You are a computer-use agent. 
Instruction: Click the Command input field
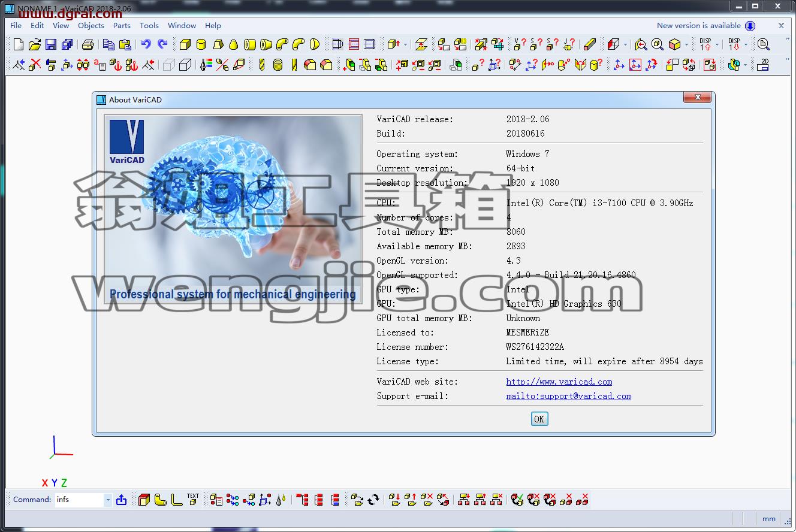click(79, 500)
